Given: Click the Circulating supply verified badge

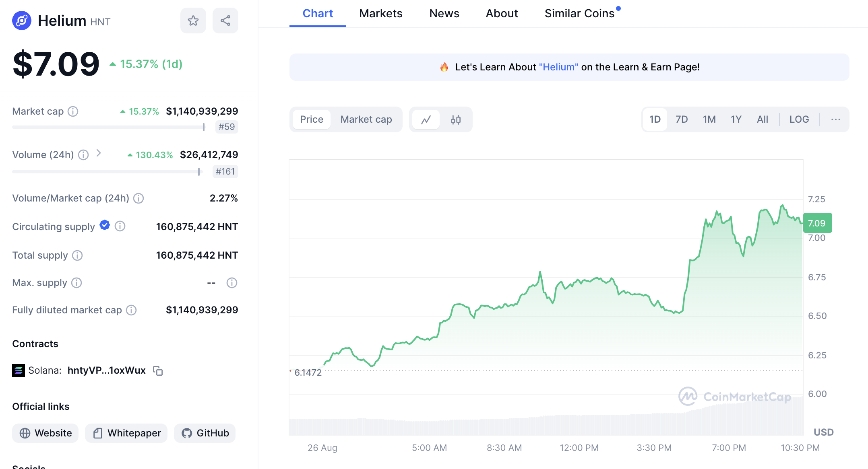Looking at the screenshot, I should (x=105, y=225).
